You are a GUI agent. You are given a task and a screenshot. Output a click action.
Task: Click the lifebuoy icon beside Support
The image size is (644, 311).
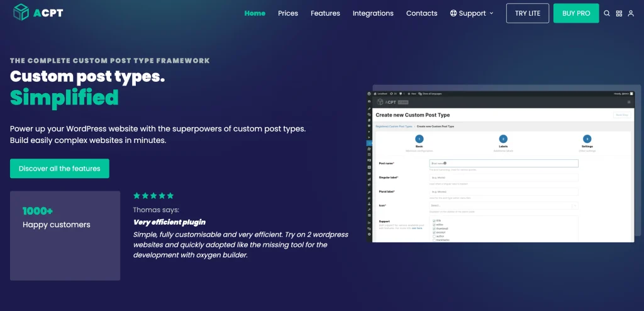(453, 13)
